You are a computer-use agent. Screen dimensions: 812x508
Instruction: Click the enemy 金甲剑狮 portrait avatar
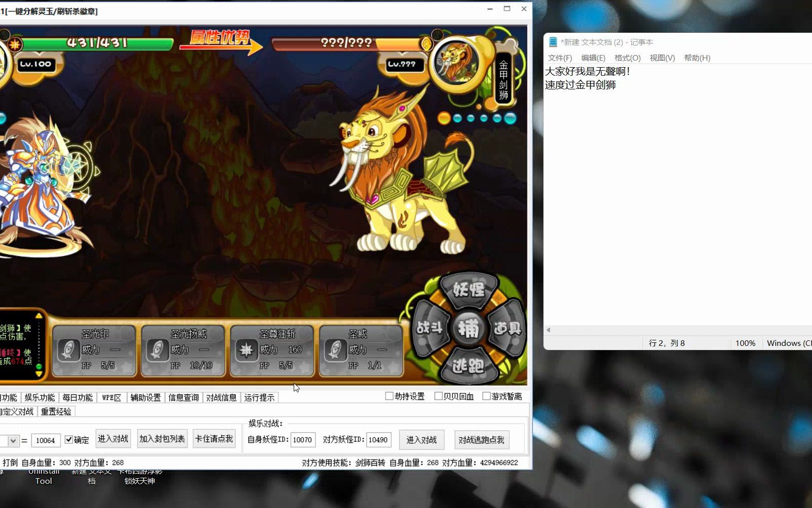point(456,63)
